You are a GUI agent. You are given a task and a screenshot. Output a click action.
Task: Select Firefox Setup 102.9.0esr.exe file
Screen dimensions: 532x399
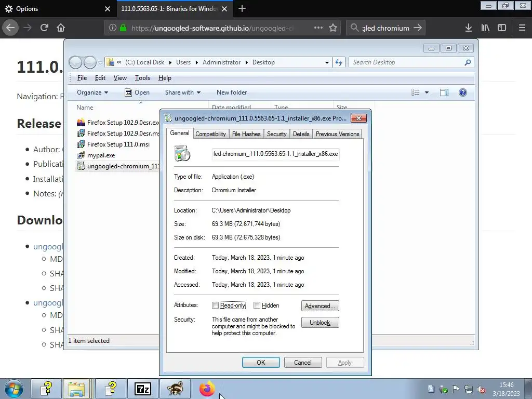[118, 123]
